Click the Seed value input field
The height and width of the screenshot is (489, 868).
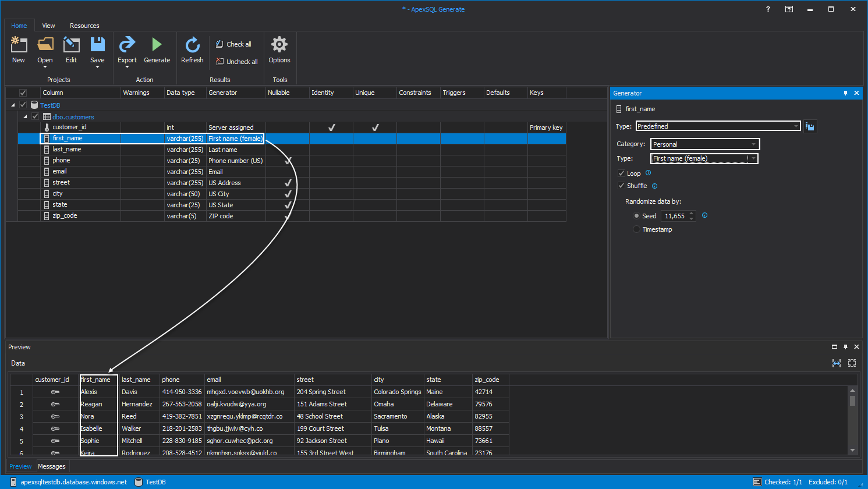click(675, 216)
